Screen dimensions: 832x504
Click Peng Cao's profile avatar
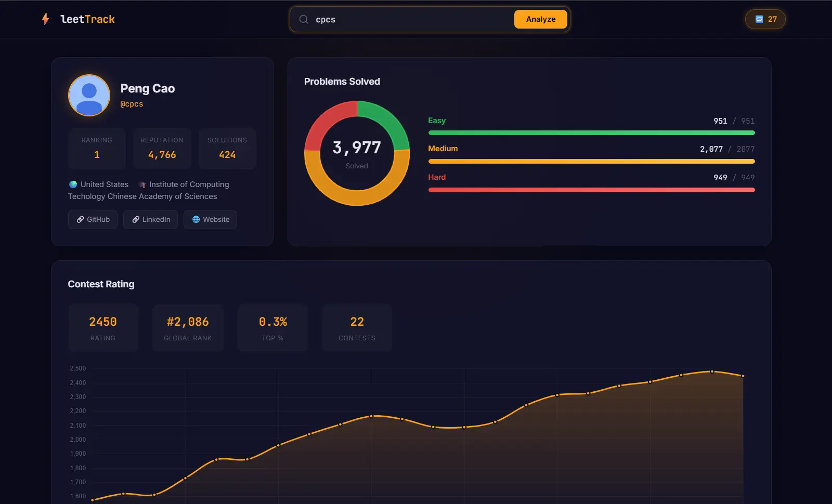tap(89, 95)
